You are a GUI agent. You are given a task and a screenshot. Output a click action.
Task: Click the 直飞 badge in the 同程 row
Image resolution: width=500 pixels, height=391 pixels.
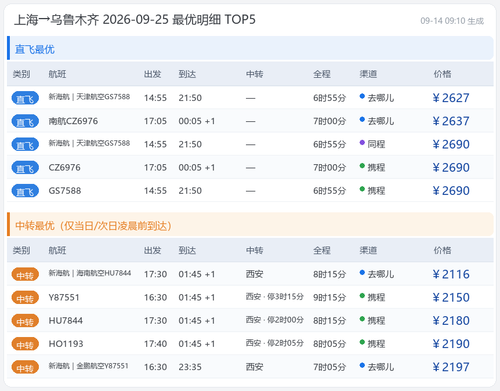[25, 144]
